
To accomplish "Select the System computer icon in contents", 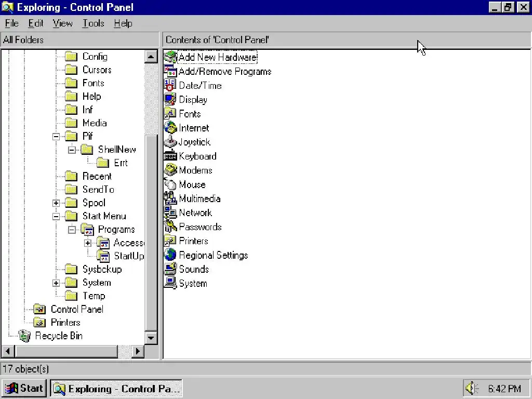I will (170, 283).
